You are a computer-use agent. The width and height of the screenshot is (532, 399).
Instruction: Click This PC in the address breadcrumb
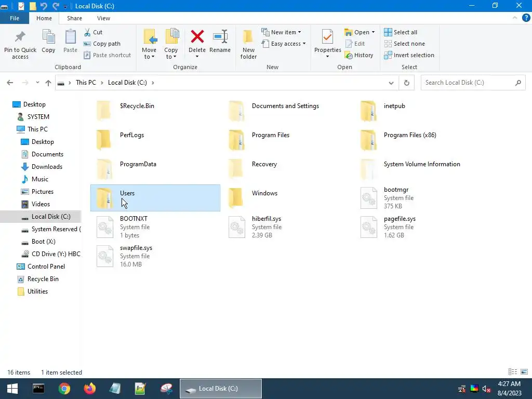pyautogui.click(x=86, y=83)
